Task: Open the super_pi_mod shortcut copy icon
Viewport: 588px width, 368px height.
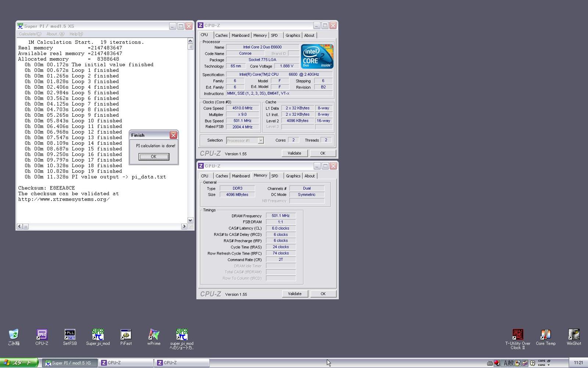Action: click(182, 339)
